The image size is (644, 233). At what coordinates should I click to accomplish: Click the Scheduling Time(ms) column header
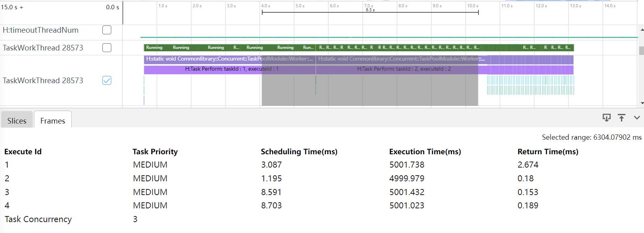click(299, 151)
